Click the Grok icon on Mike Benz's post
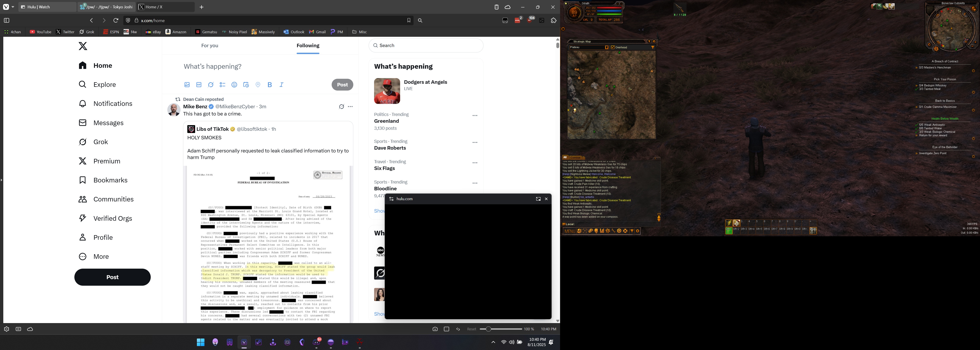980x350 pixels. pos(341,107)
